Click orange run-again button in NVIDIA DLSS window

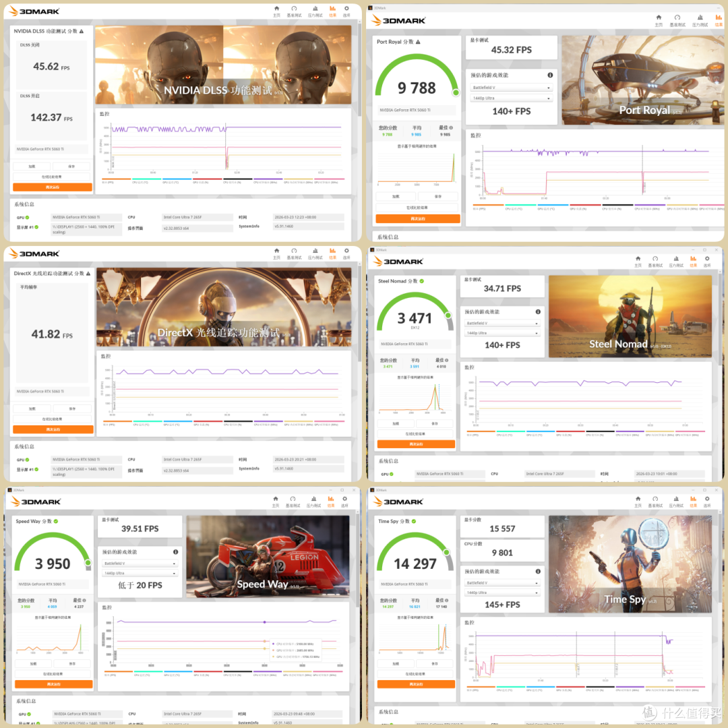pos(53,187)
